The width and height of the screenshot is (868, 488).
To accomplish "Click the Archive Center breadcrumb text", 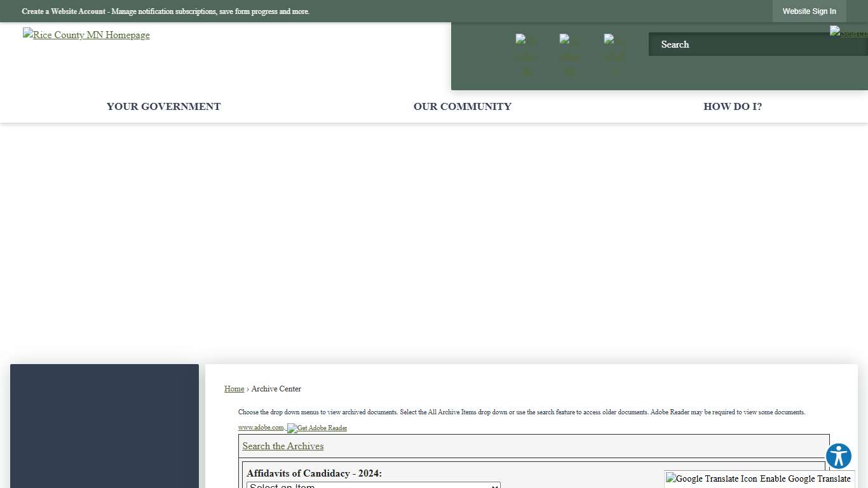I will point(276,389).
